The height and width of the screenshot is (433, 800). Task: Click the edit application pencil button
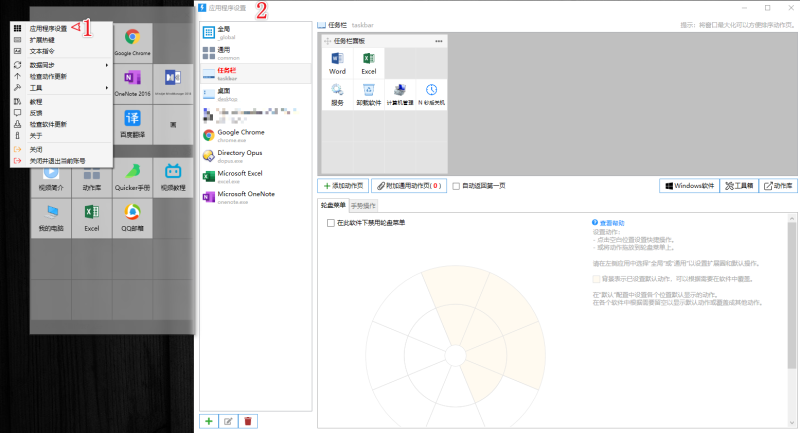228,421
